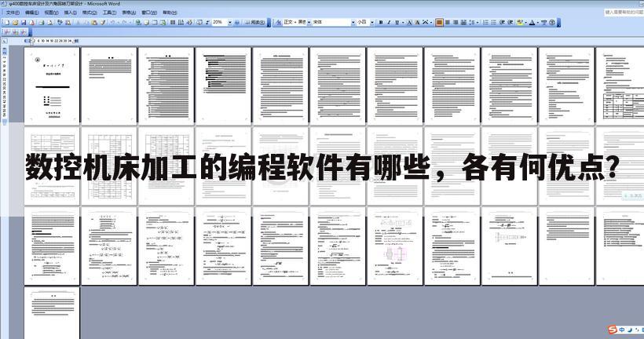644x339 pixels.
Task: Create a new blank document
Action: [x=6, y=23]
